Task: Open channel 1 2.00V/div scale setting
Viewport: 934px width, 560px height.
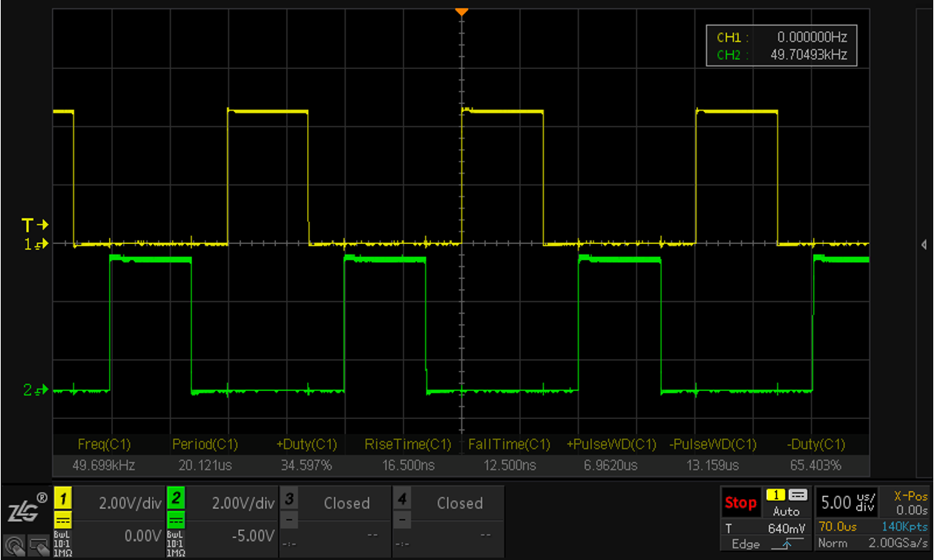Action: (130, 503)
